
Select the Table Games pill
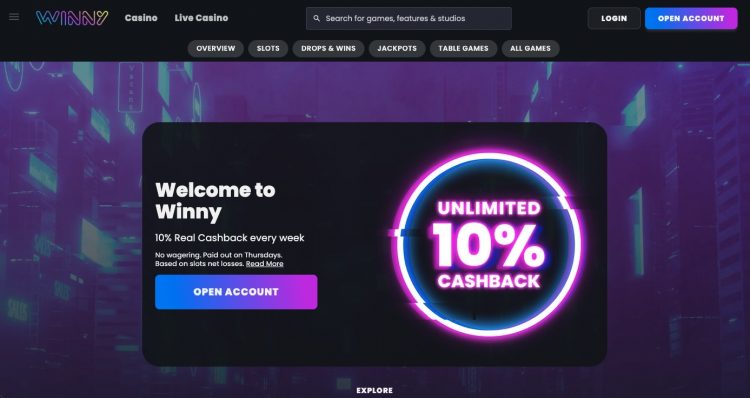[463, 48]
